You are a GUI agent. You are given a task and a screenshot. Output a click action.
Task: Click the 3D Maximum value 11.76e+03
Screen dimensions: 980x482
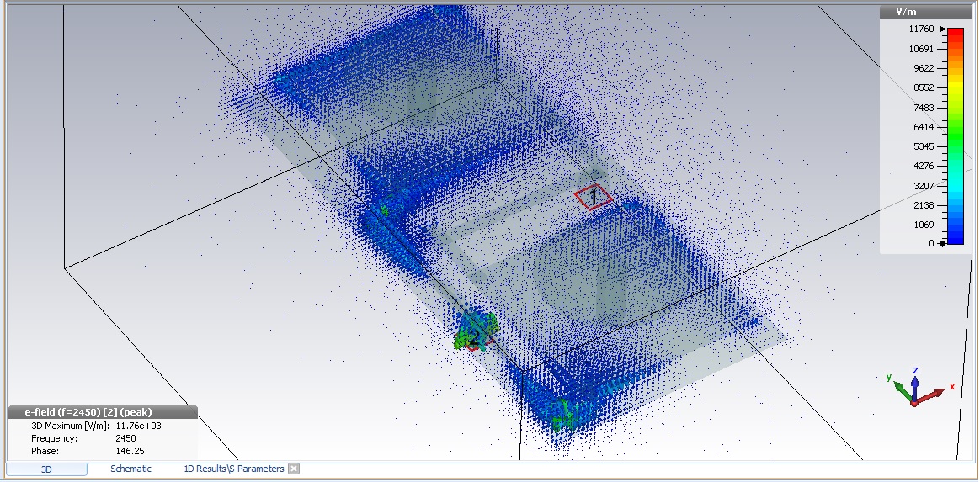point(139,426)
